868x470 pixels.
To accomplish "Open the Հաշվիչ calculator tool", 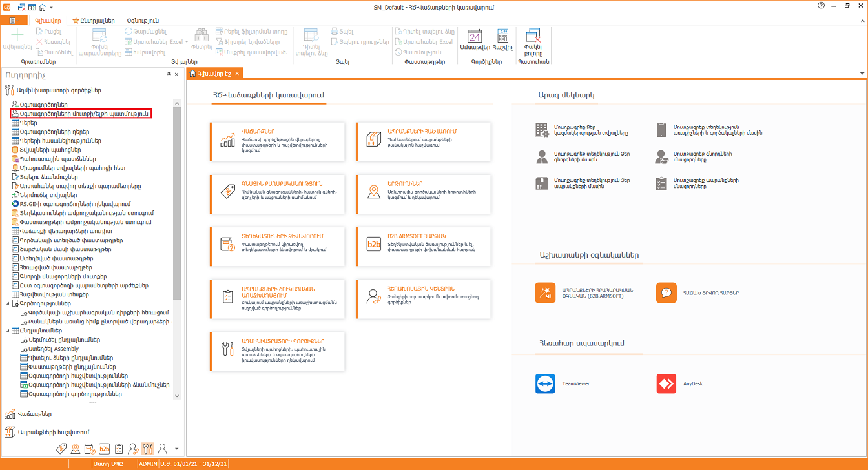I will pyautogui.click(x=503, y=40).
